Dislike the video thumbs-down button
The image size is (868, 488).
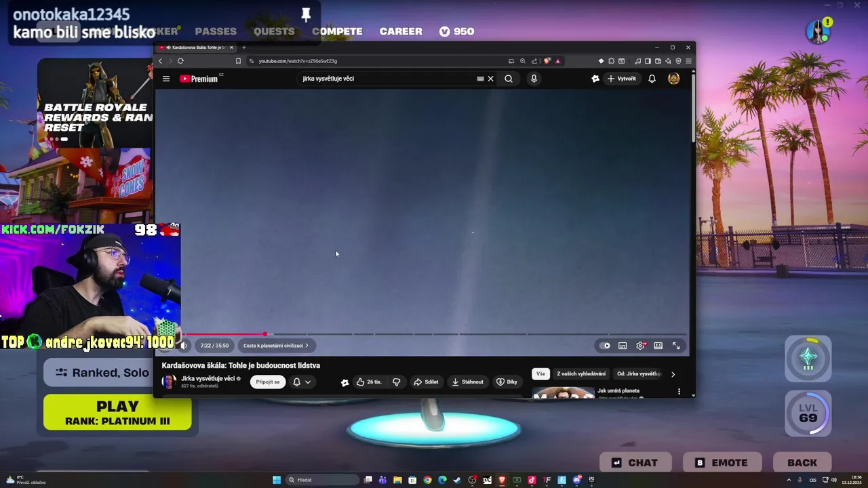[397, 382]
